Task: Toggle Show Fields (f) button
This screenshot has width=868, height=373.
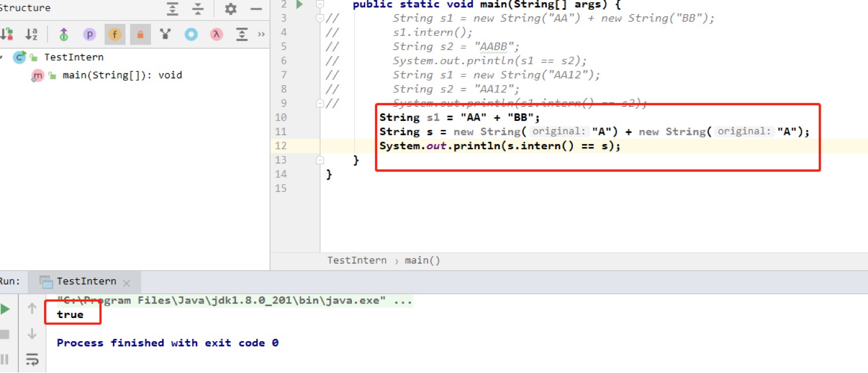Action: pos(115,34)
